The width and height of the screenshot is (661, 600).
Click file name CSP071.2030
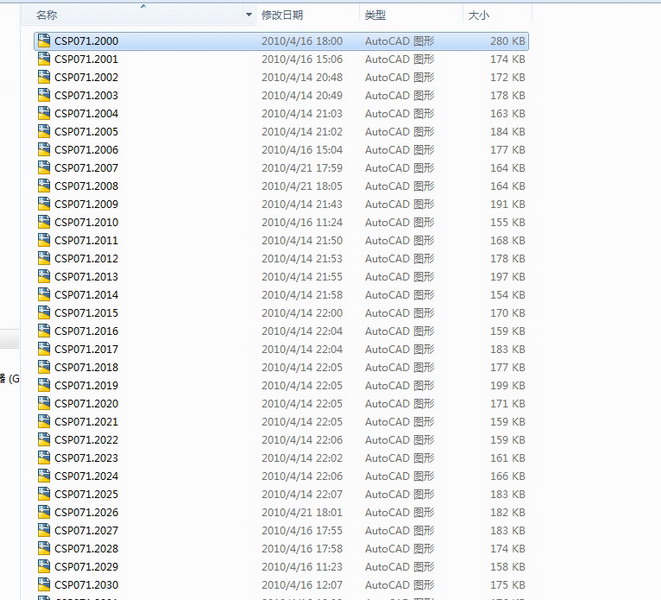coord(86,585)
